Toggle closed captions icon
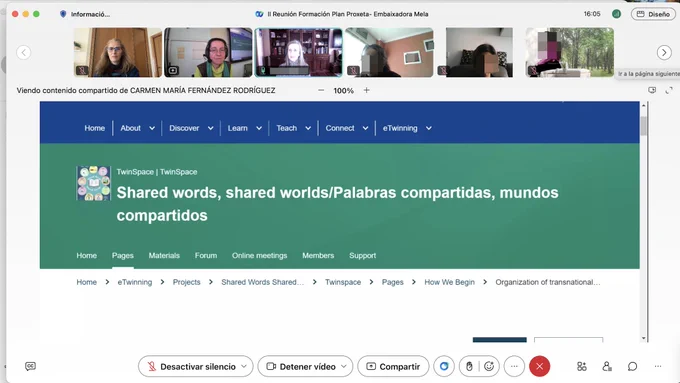 click(x=30, y=367)
